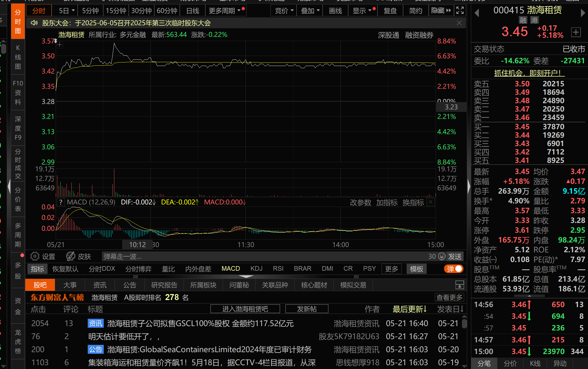The width and height of the screenshot is (588, 369).
Task: Toggle the 弹 danmaku switch
Action: point(454,269)
